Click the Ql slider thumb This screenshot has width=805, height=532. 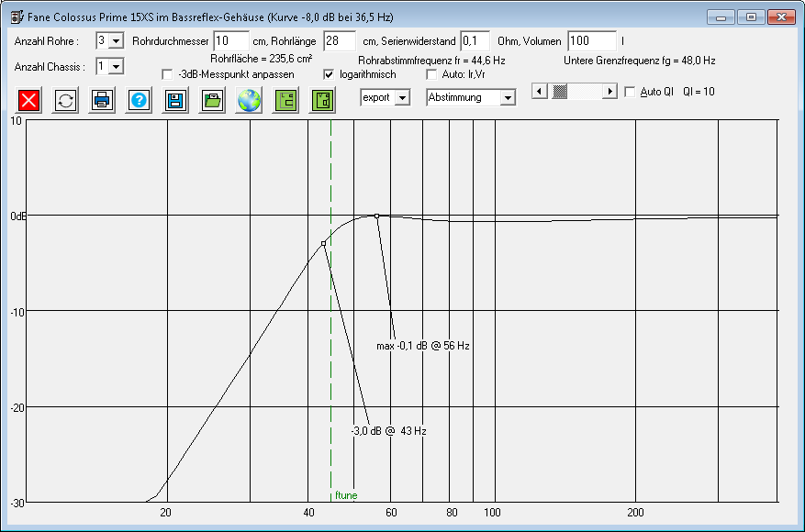click(560, 92)
